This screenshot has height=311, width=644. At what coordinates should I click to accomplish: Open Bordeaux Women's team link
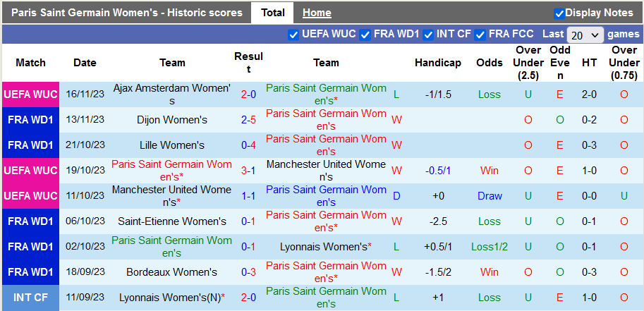click(172, 272)
